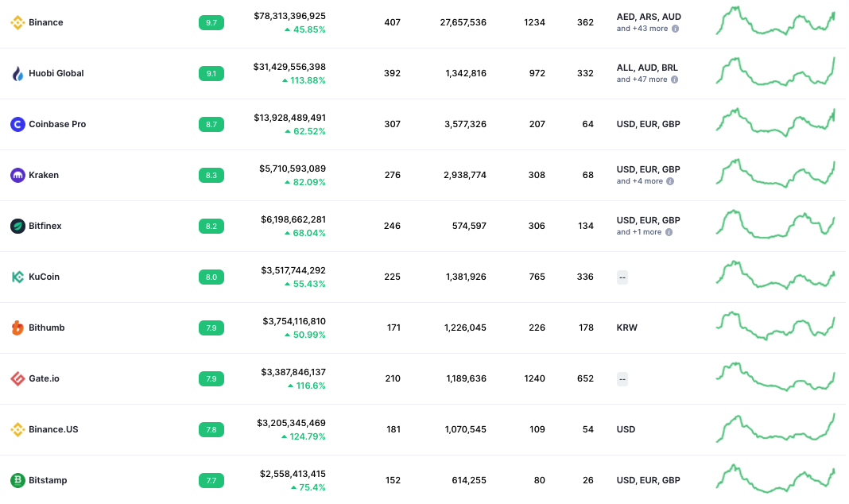Image resolution: width=849 pixels, height=504 pixels.
Task: Click Binance.US's 7.8 score badge
Action: click(x=211, y=430)
